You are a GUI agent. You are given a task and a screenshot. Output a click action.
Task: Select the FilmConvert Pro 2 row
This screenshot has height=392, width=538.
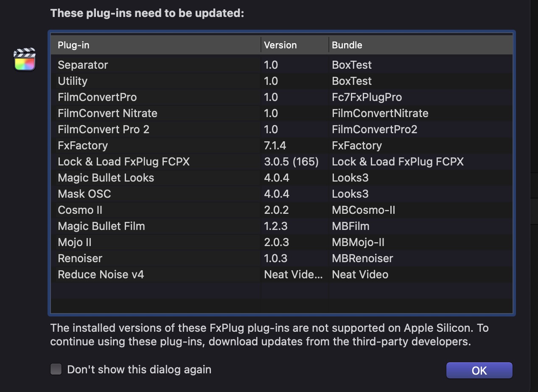pyautogui.click(x=104, y=129)
